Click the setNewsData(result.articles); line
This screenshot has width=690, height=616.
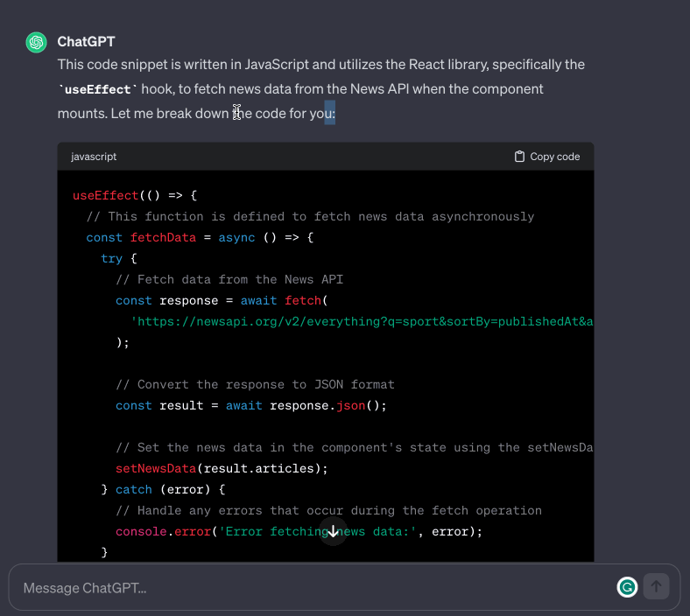222,469
